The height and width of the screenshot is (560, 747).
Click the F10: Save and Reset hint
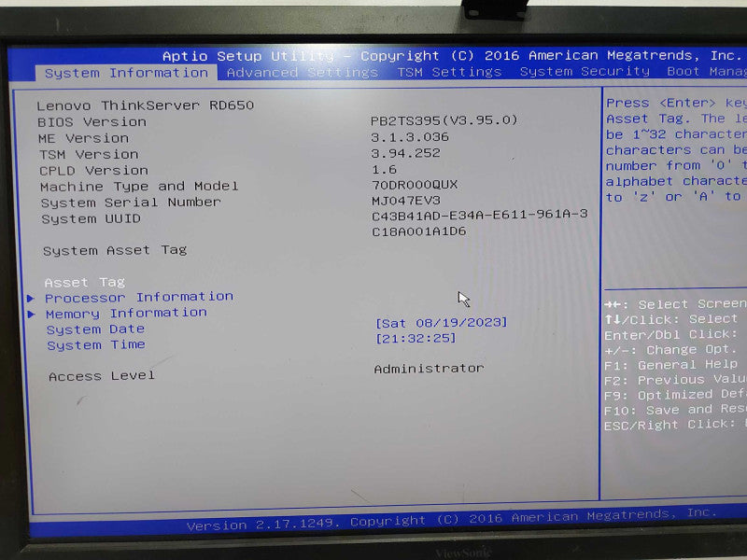[675, 410]
